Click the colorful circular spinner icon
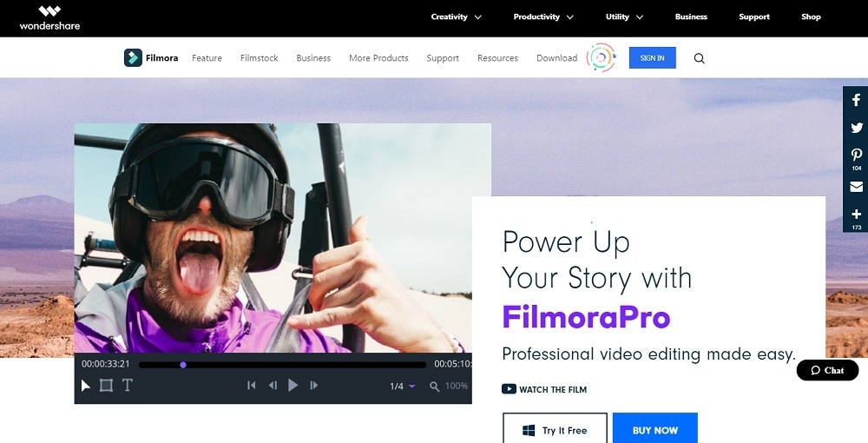The height and width of the screenshot is (443, 868). coord(602,57)
